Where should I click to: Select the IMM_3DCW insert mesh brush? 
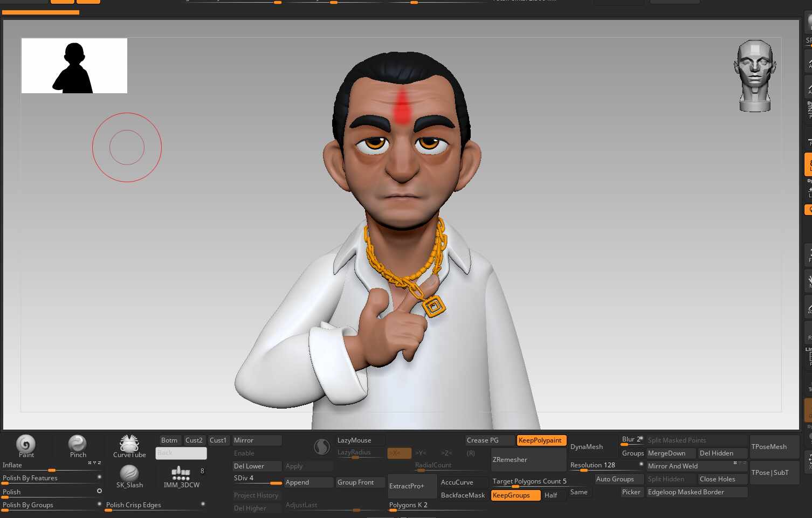point(181,474)
